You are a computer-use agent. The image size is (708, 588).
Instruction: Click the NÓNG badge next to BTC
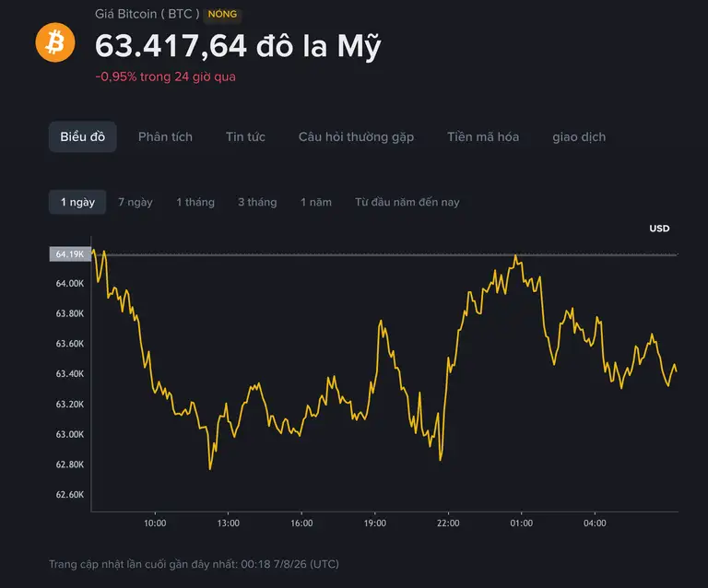(x=222, y=14)
